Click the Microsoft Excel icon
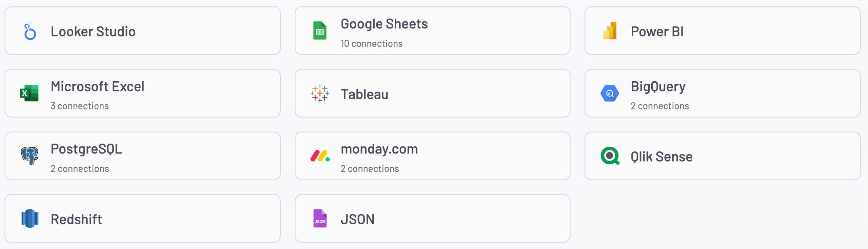 pos(29,94)
